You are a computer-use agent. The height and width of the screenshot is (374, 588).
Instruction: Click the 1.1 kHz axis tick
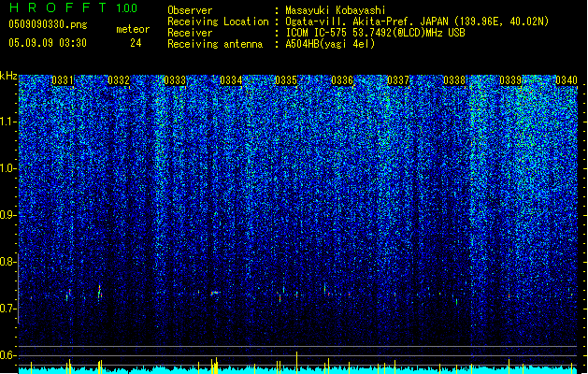(8, 122)
